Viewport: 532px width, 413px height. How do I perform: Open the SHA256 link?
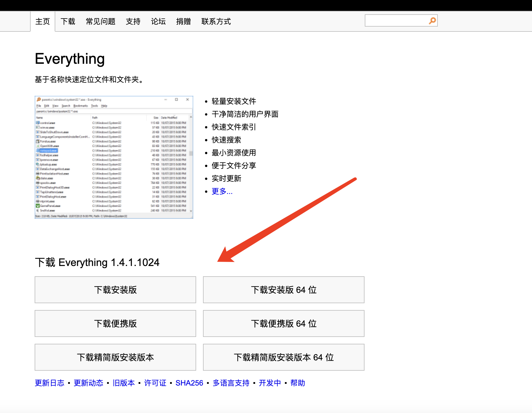[189, 383]
